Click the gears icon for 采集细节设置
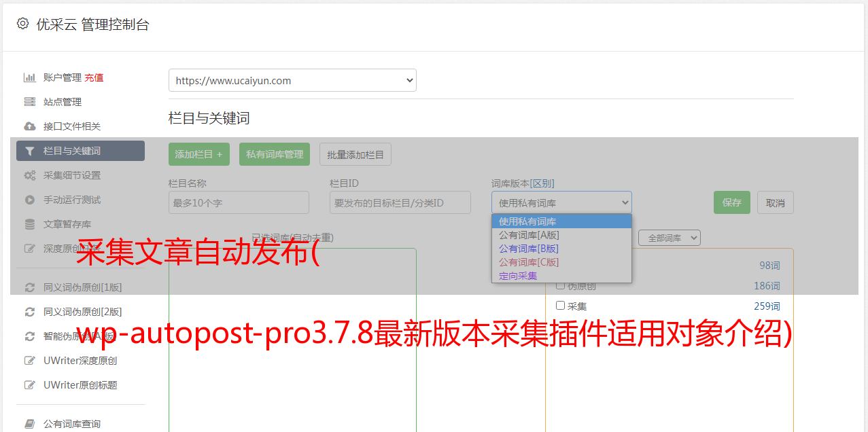This screenshot has width=868, height=432. [29, 175]
